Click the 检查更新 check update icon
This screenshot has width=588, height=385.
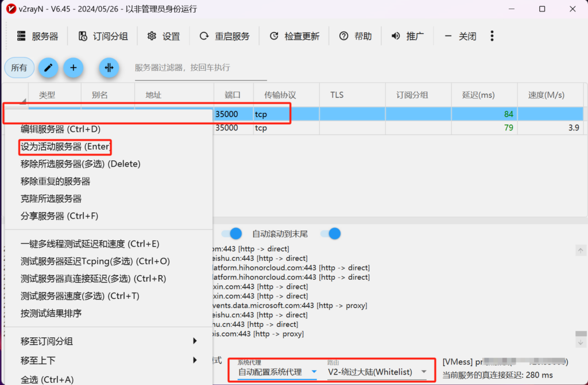pos(274,36)
